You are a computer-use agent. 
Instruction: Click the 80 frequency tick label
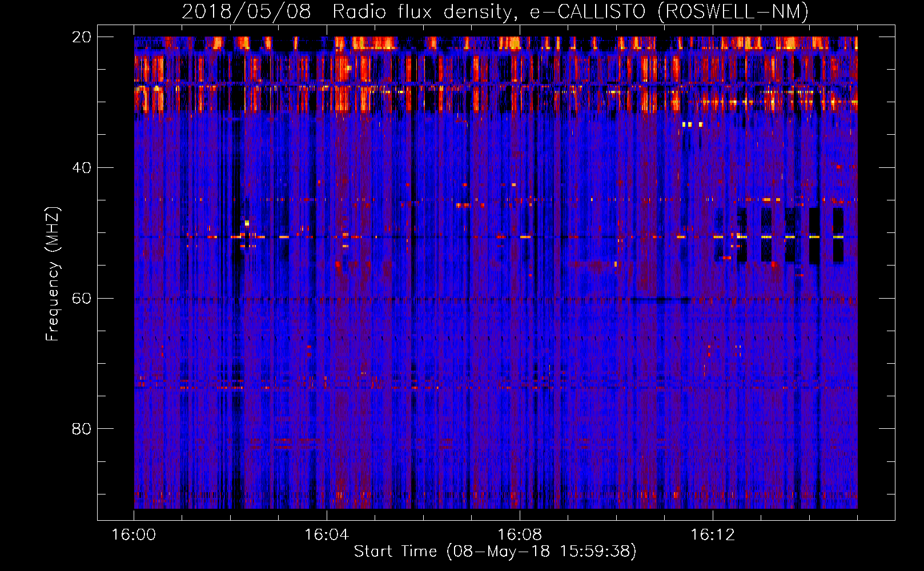click(81, 429)
